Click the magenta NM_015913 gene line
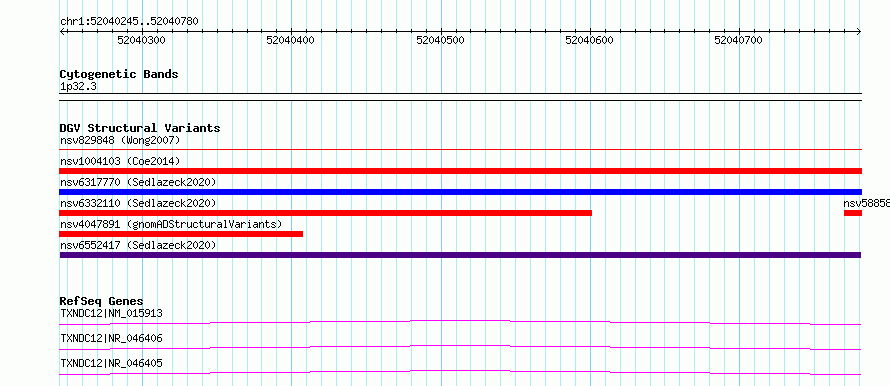 pos(460,322)
